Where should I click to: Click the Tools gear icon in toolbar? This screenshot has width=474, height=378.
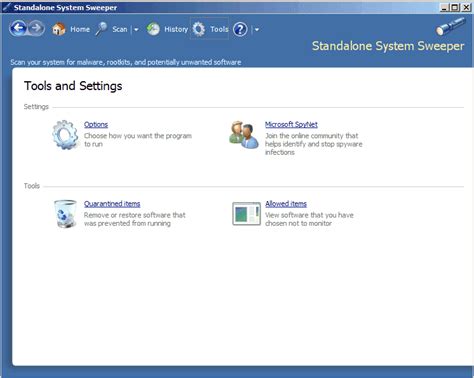coord(199,29)
